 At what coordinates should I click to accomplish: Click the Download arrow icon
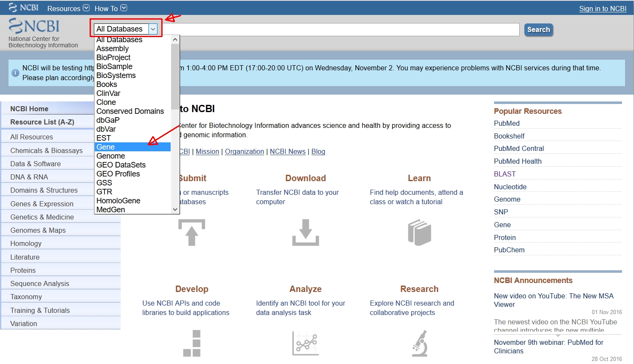[x=305, y=232]
